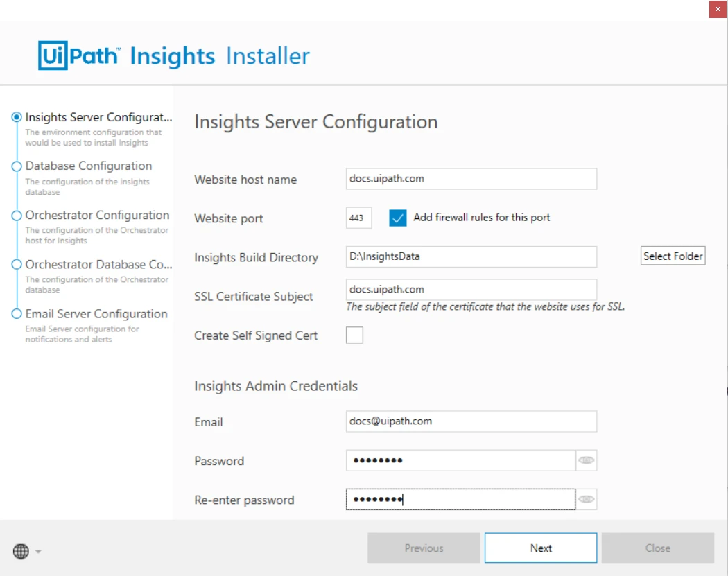Close the installer with red X
This screenshot has width=728, height=576.
(x=718, y=9)
